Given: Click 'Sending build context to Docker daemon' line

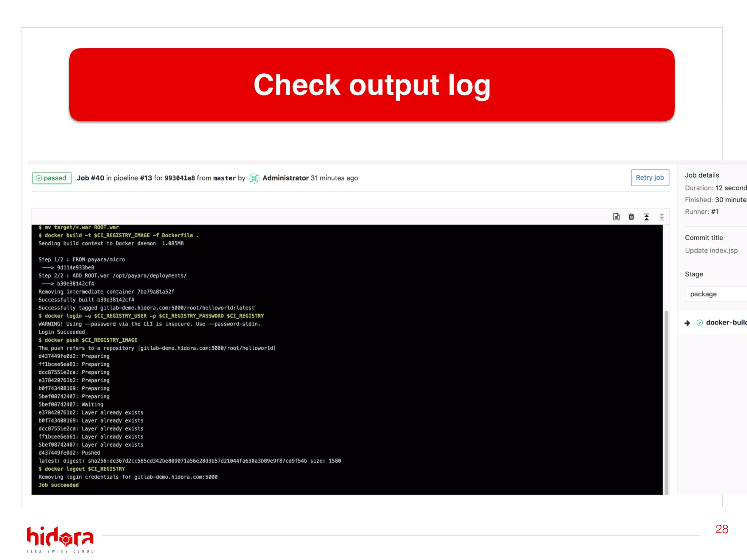Looking at the screenshot, I should pyautogui.click(x=111, y=244).
